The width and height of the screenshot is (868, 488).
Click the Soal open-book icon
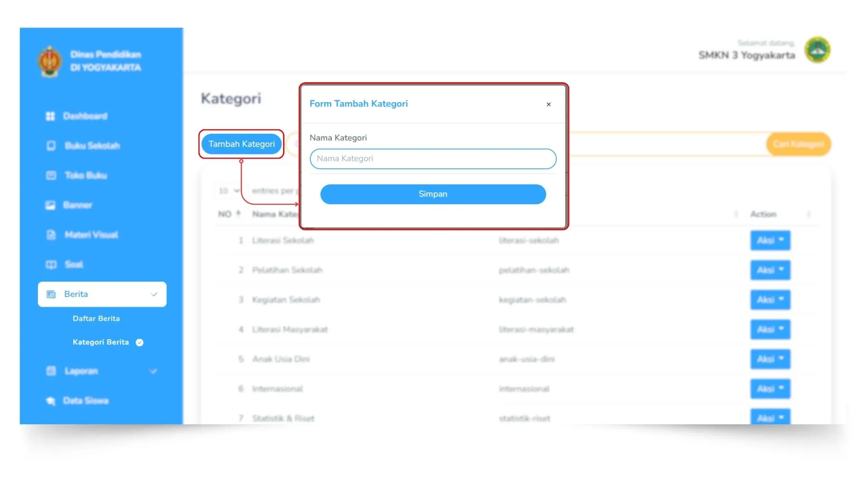(51, 264)
